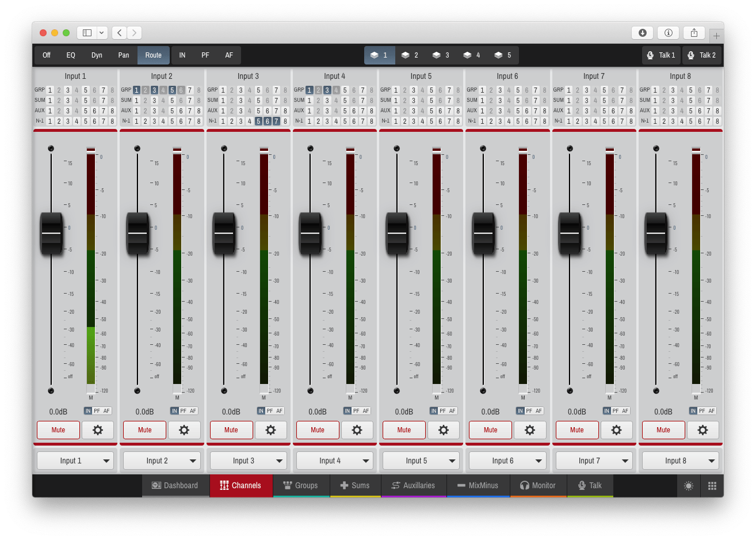Select the Dyn view button
The height and width of the screenshot is (540, 756).
point(97,55)
